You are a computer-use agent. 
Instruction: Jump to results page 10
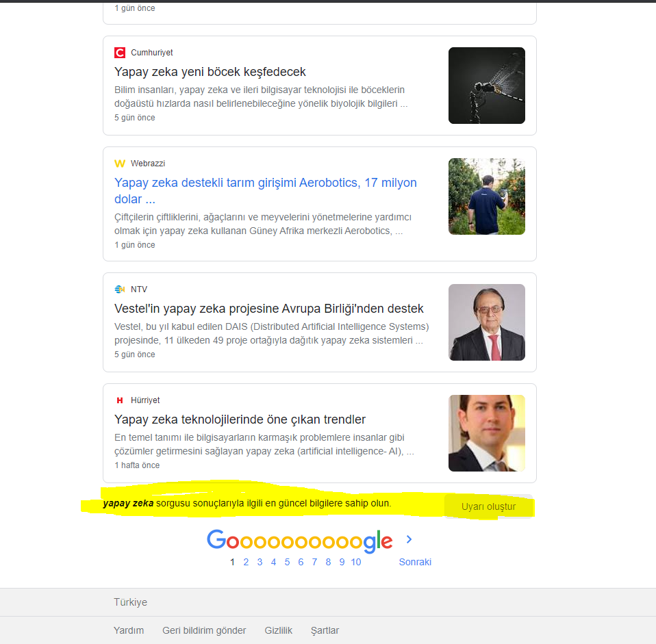click(356, 561)
